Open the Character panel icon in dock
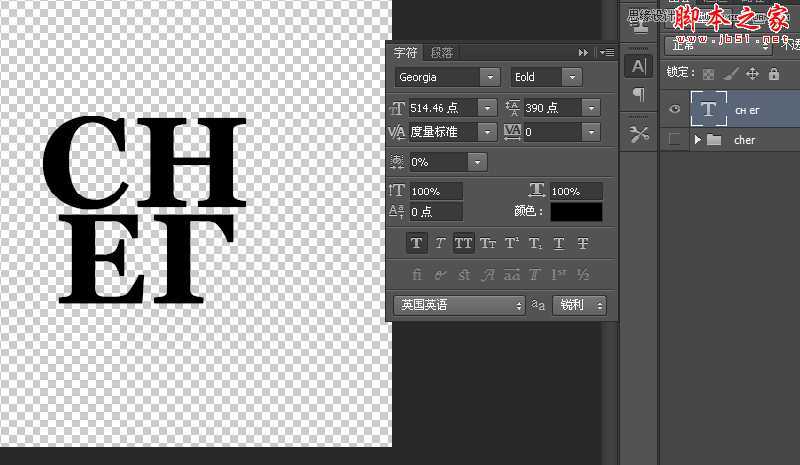This screenshot has width=800, height=465. [x=638, y=66]
